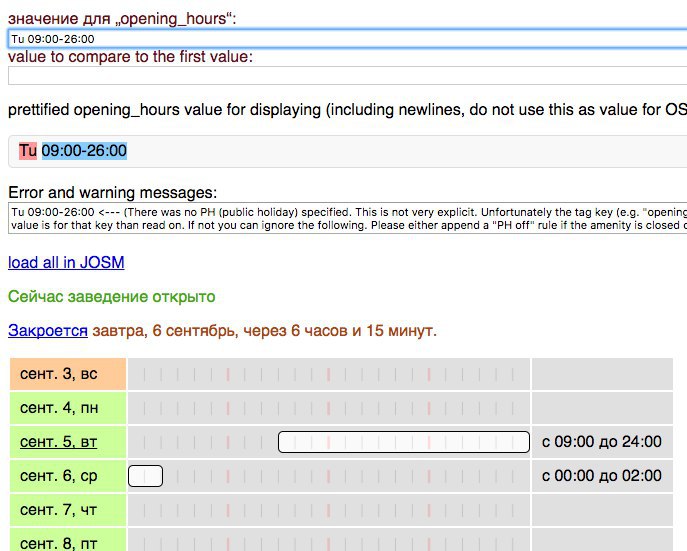Click the 'сент. 6, ср' date cell
Screen dimensions: 687x551
(x=68, y=476)
